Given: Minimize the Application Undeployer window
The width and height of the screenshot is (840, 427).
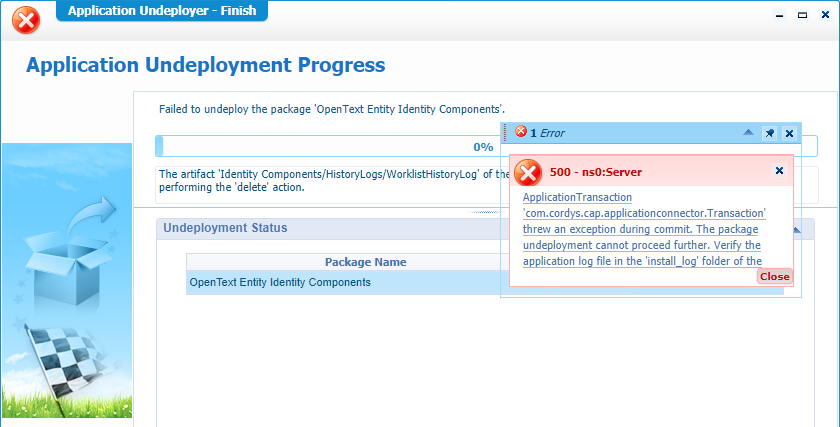Looking at the screenshot, I should (779, 16).
